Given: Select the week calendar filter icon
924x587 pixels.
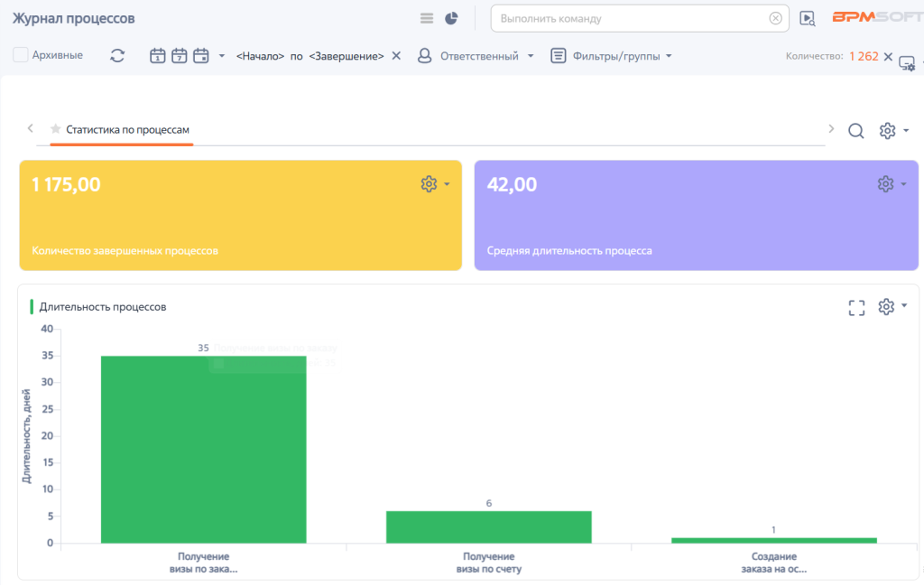Looking at the screenshot, I should 180,55.
